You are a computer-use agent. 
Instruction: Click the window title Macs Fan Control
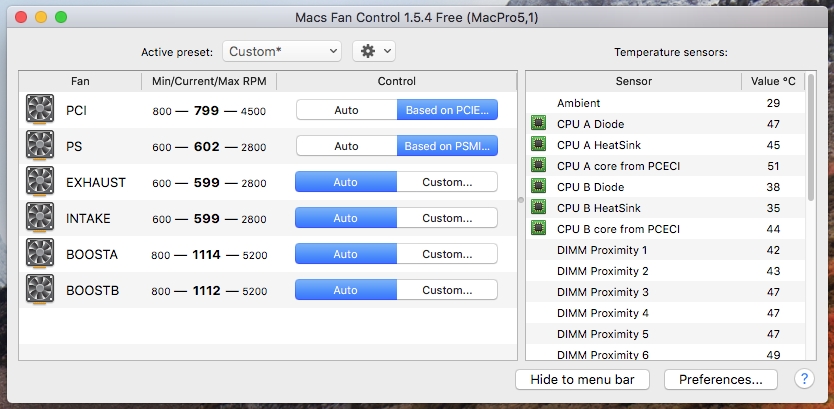point(416,18)
